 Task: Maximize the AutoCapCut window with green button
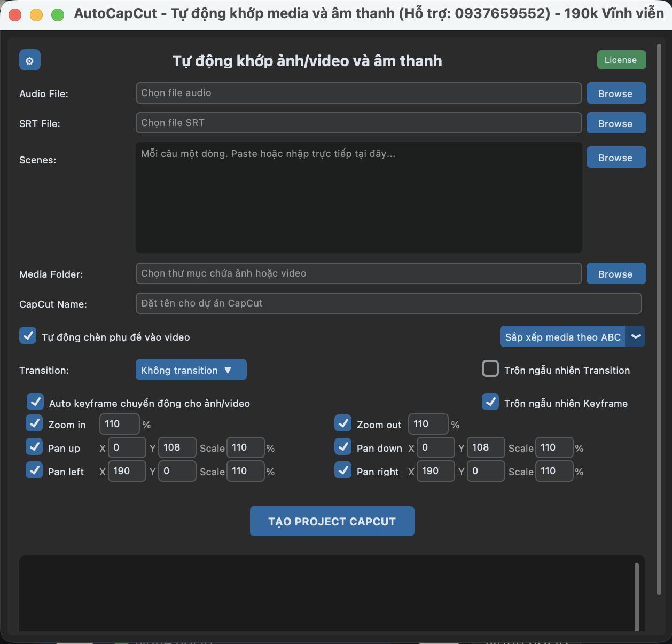click(x=58, y=15)
